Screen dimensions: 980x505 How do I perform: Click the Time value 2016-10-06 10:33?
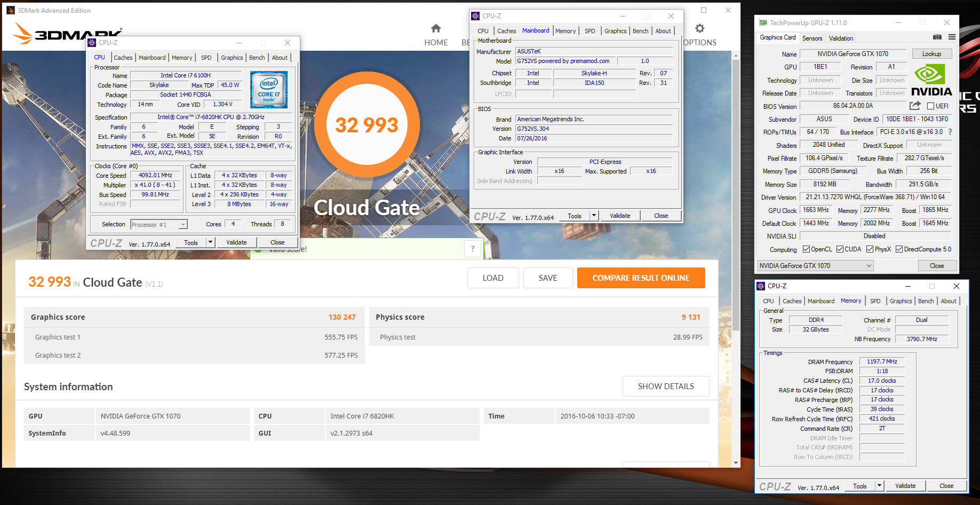[x=597, y=416]
